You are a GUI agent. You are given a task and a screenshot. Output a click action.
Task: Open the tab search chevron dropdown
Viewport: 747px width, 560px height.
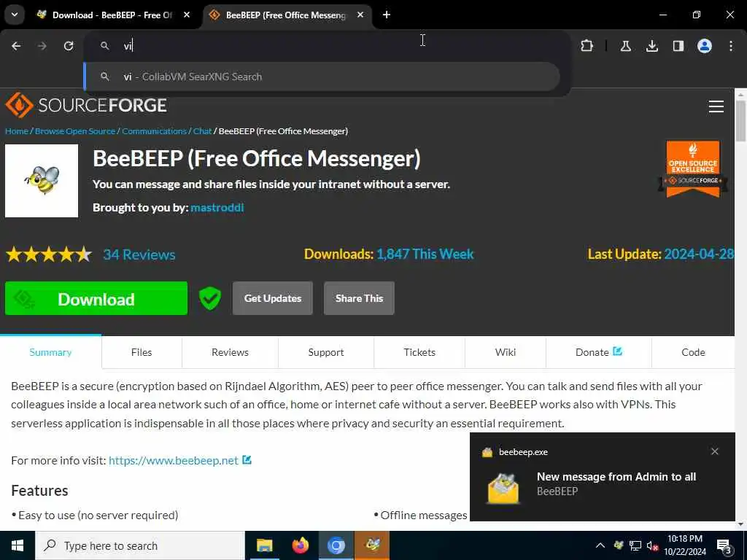point(15,15)
